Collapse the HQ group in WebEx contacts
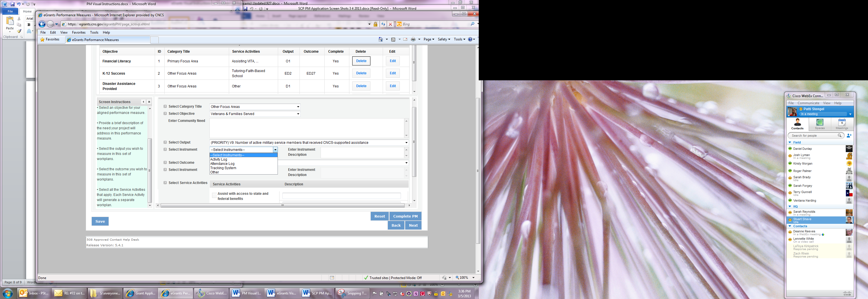868x299 pixels. [790, 206]
